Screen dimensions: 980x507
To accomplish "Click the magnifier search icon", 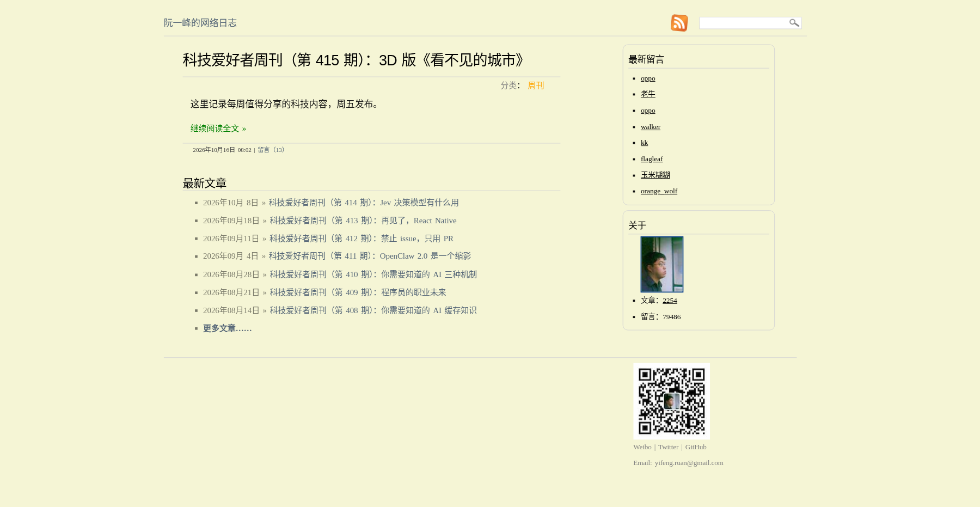I will tap(794, 23).
